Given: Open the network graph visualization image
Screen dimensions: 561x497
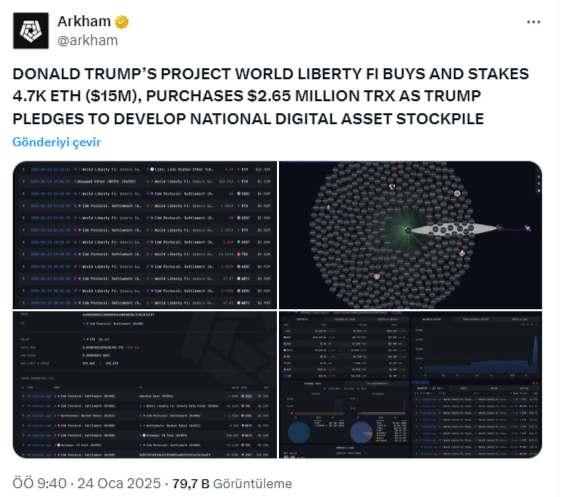Looking at the screenshot, I should [410, 235].
